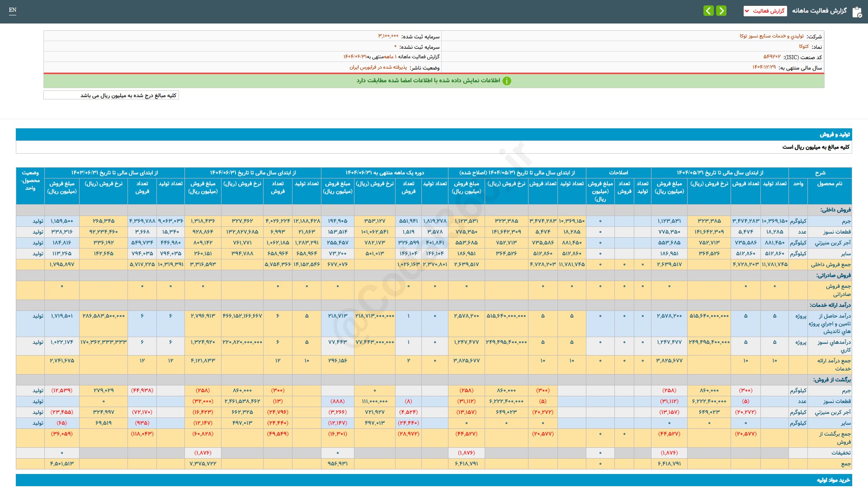Open the گزارش فعالیت dropdown
868x488 pixels.
click(x=765, y=11)
